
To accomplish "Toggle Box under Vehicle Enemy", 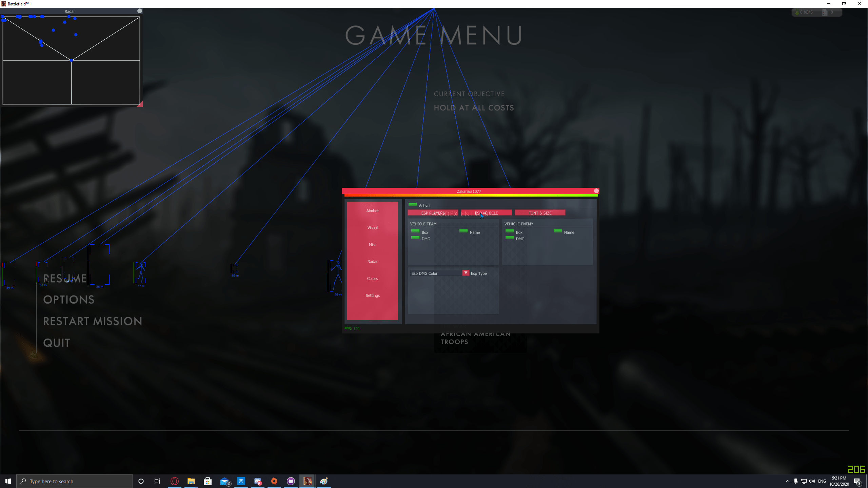I will pyautogui.click(x=510, y=231).
